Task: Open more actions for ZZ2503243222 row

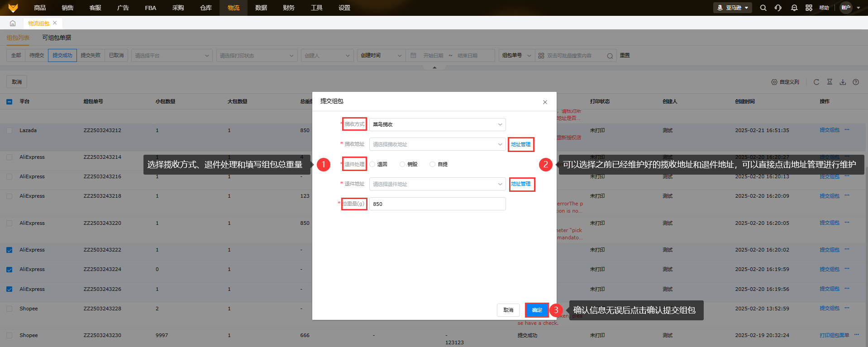Action: click(847, 249)
